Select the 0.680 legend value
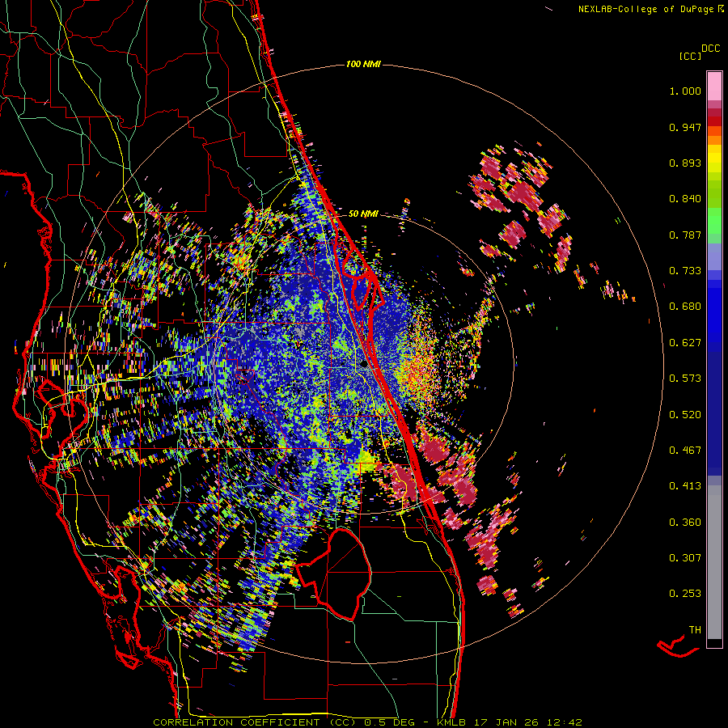 click(685, 307)
